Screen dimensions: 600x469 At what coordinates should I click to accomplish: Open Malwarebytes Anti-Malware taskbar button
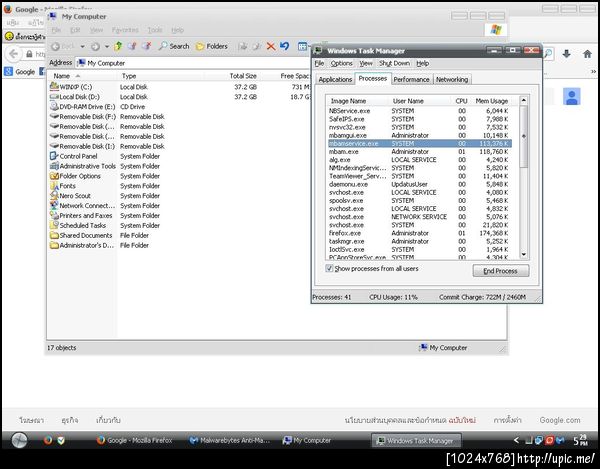click(x=230, y=440)
